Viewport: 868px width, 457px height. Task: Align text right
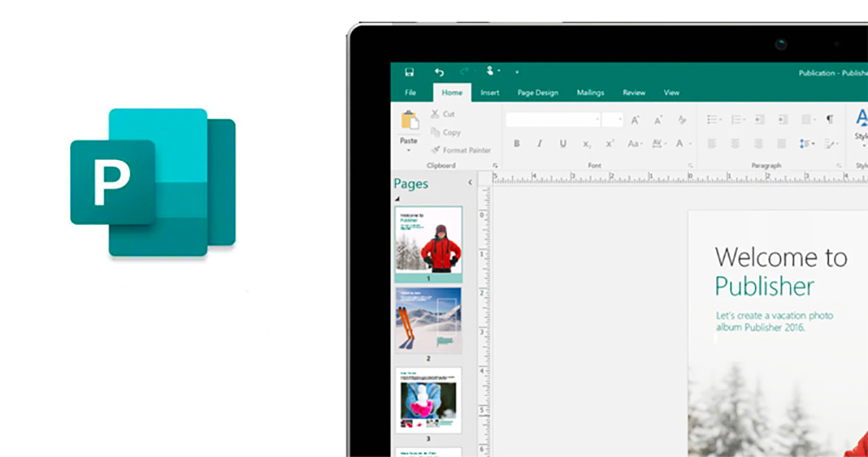[x=759, y=144]
